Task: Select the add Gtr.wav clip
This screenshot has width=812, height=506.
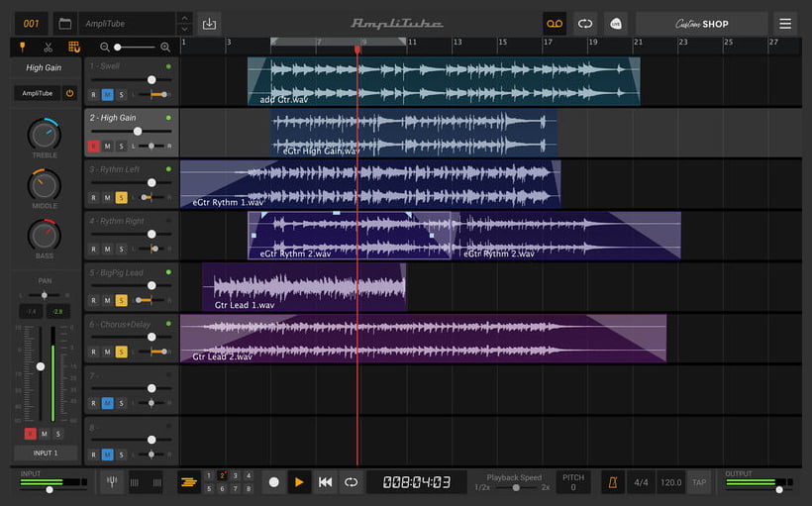Action: (x=444, y=81)
